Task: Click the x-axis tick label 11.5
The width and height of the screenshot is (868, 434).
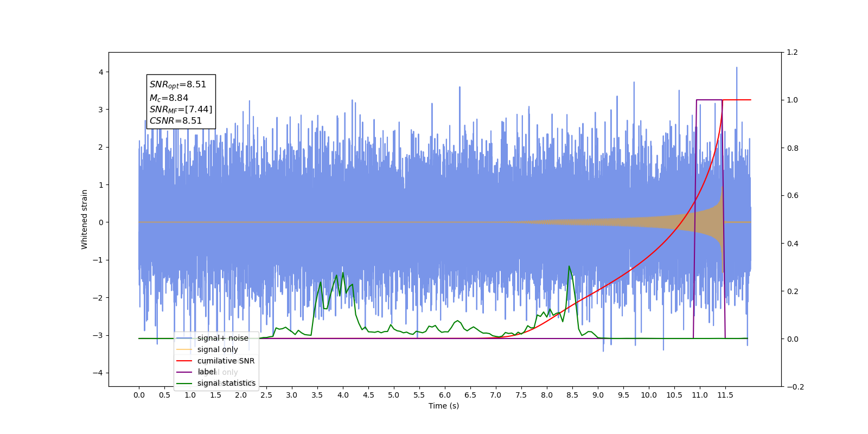Action: [x=725, y=395]
